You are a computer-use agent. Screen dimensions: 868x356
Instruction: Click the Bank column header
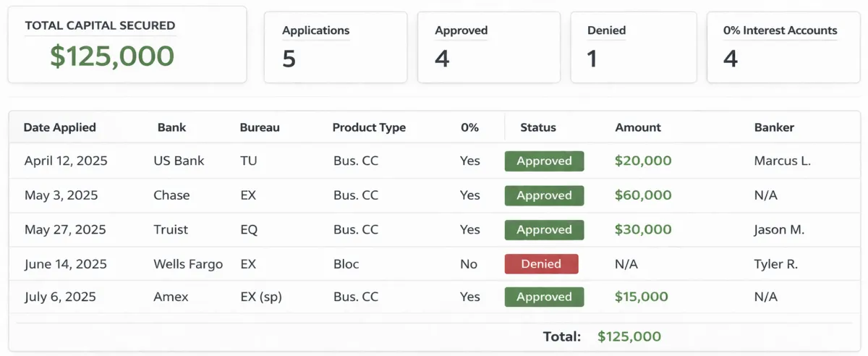(171, 127)
